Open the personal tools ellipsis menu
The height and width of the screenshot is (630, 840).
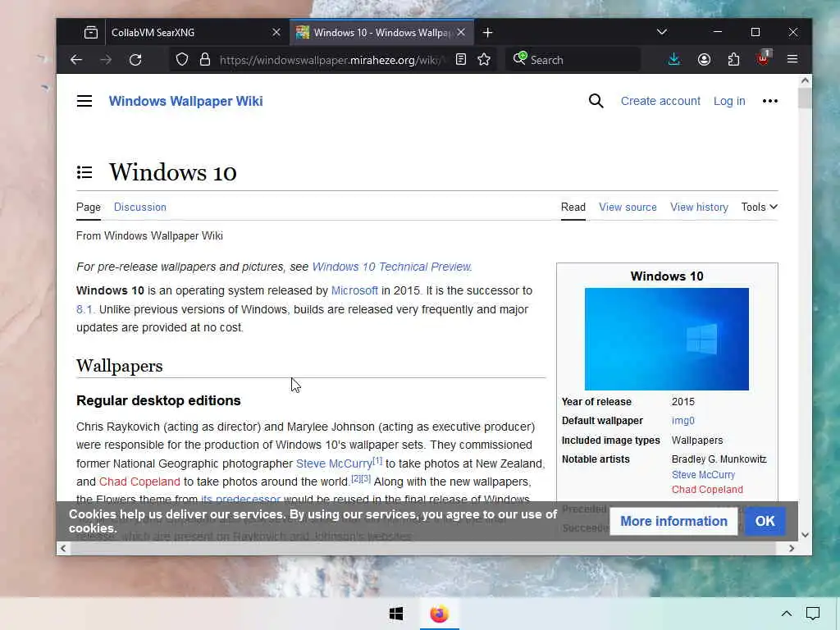769,101
